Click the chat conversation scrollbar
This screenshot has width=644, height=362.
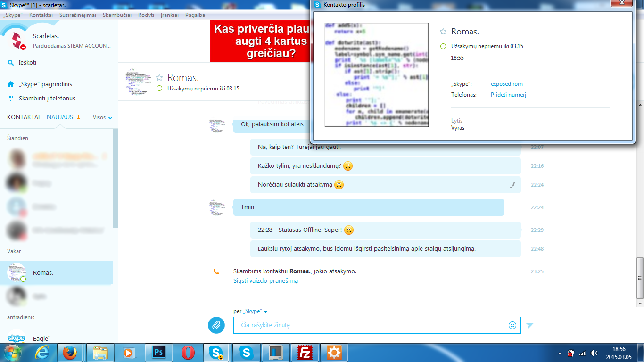(x=640, y=278)
